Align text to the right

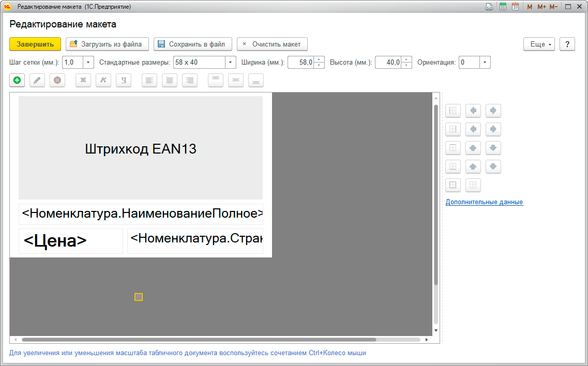point(190,80)
